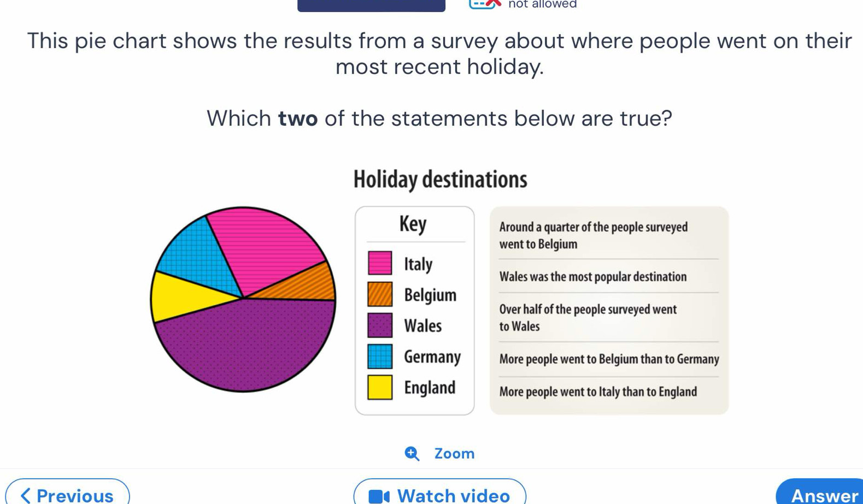Select 'Wales was the most popular destination'
863x504 pixels.
[x=592, y=276]
